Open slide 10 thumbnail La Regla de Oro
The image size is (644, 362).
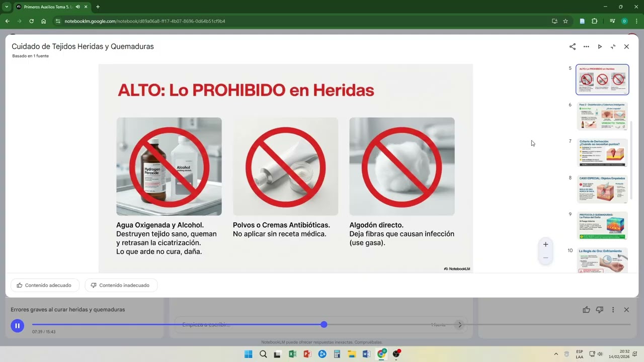pos(602,260)
